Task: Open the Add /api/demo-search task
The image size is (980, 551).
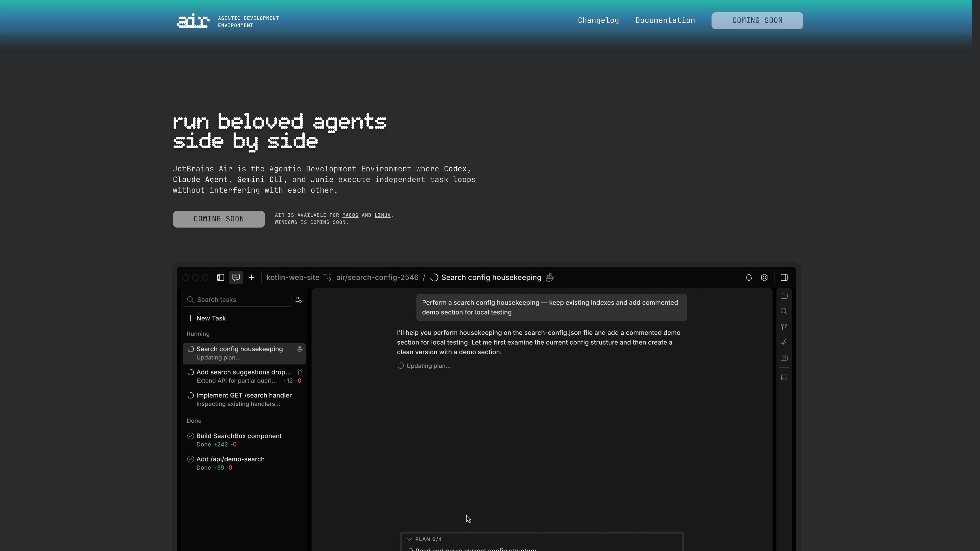Action: coord(244,464)
